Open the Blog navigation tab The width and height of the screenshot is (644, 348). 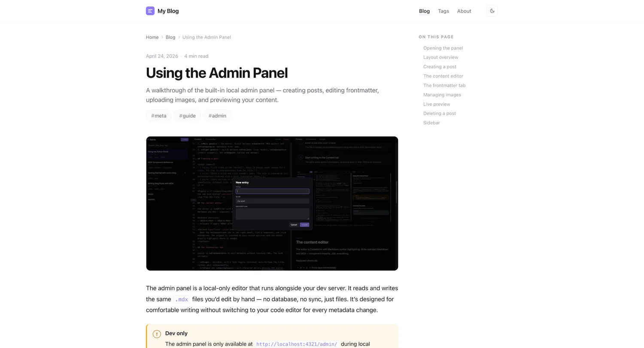424,11
